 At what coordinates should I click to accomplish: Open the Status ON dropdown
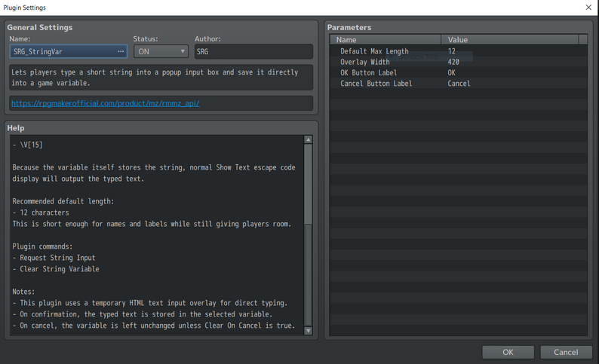coord(161,51)
